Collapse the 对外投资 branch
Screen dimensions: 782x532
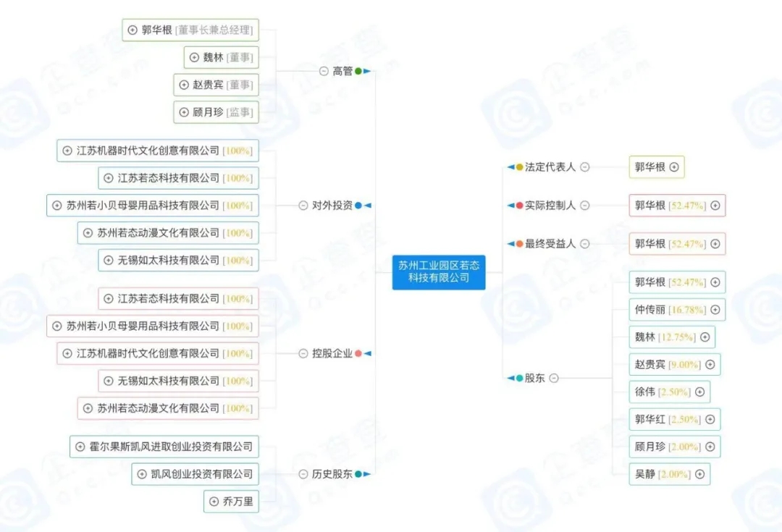pyautogui.click(x=303, y=206)
